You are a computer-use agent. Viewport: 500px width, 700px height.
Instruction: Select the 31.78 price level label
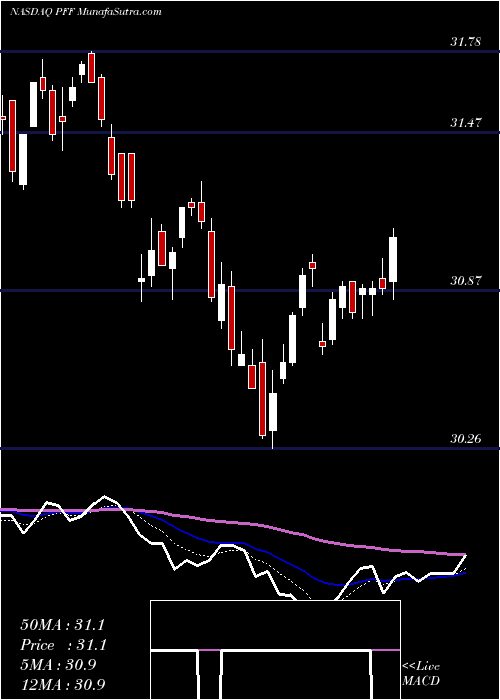point(466,42)
